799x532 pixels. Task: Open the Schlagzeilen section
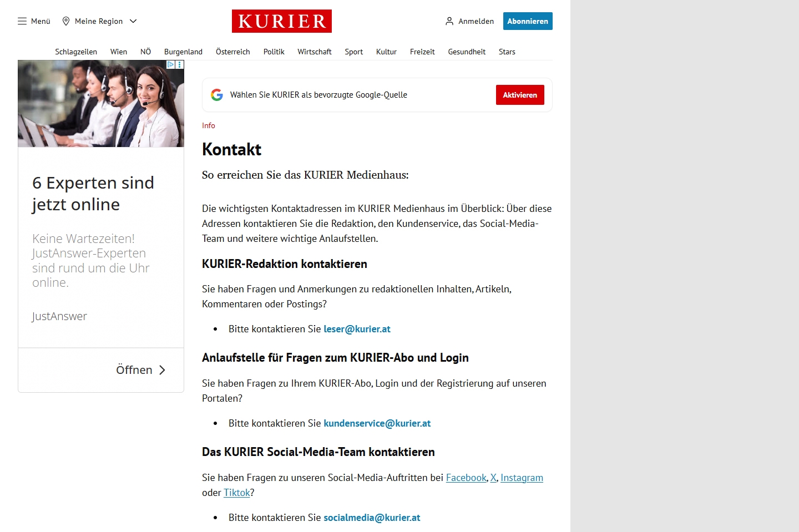[76, 52]
